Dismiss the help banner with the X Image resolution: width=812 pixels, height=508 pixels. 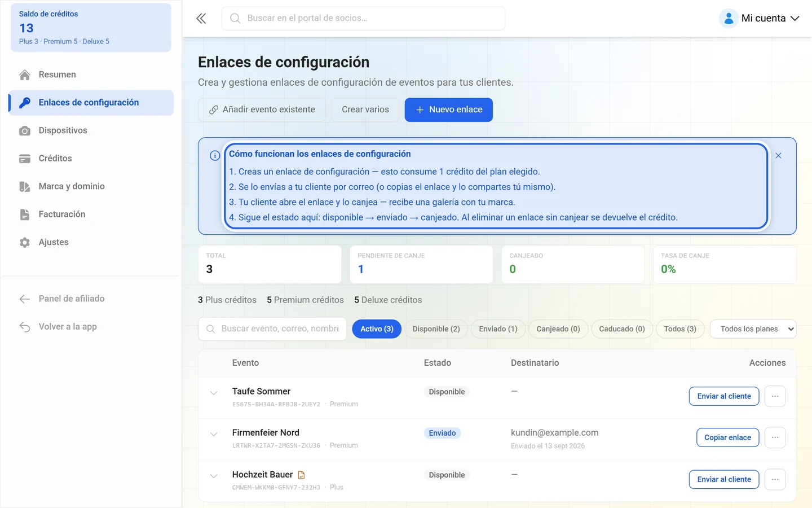coord(778,156)
